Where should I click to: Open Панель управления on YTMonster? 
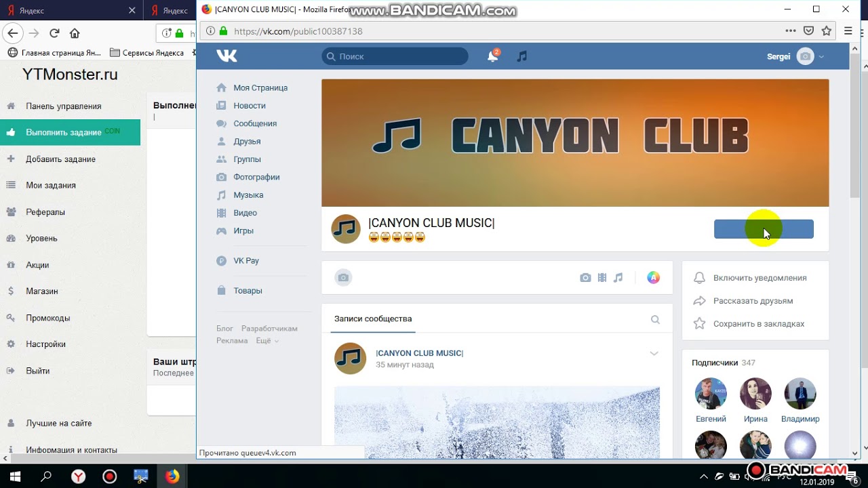[x=64, y=106]
